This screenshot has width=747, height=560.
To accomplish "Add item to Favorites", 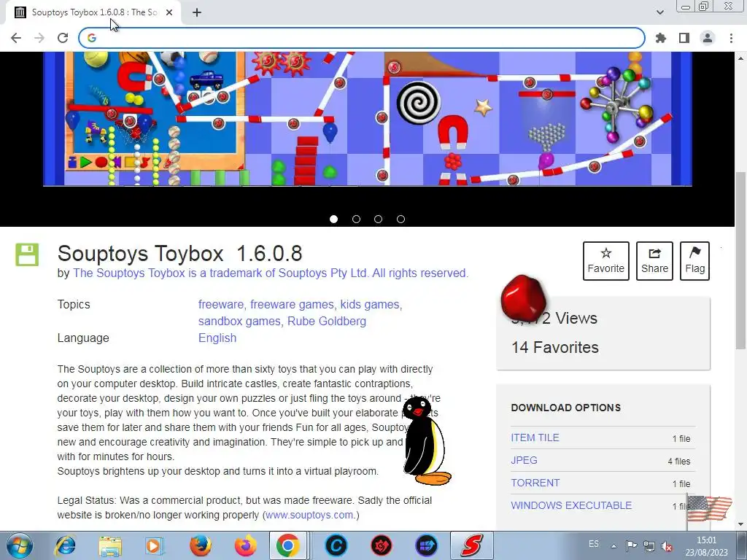I will [x=606, y=261].
